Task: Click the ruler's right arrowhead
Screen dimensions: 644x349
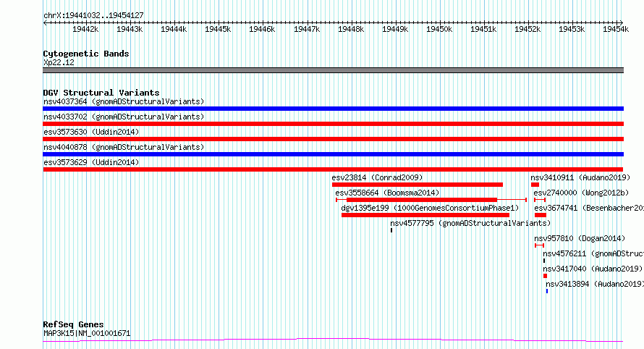Action: (622, 22)
